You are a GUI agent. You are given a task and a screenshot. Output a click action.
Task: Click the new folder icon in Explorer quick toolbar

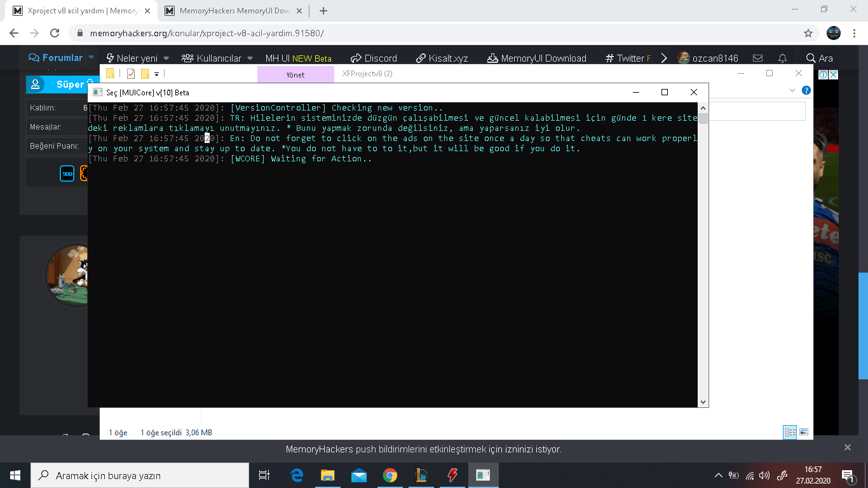145,74
